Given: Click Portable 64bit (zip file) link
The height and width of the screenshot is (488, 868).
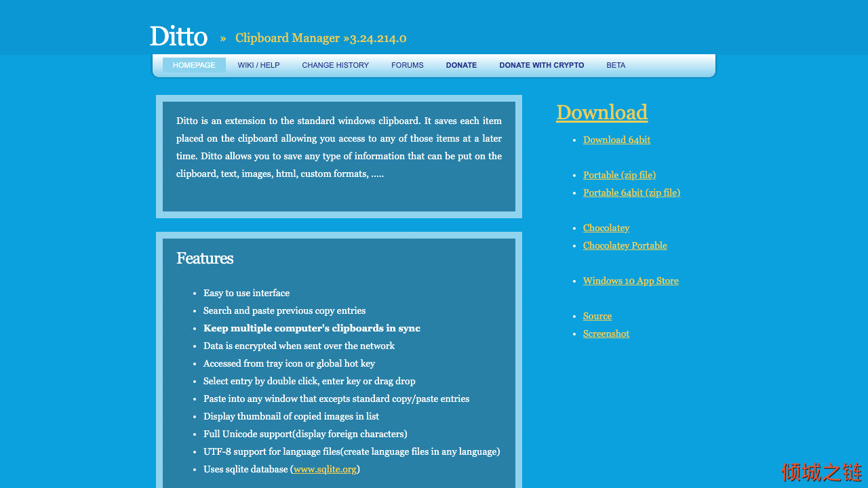Looking at the screenshot, I should click(631, 192).
